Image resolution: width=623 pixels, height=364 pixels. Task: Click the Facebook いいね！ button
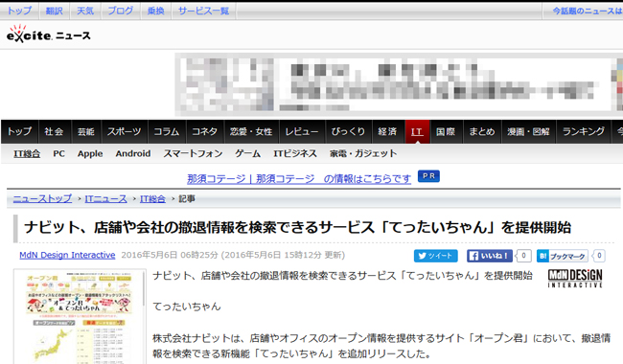tap(489, 256)
